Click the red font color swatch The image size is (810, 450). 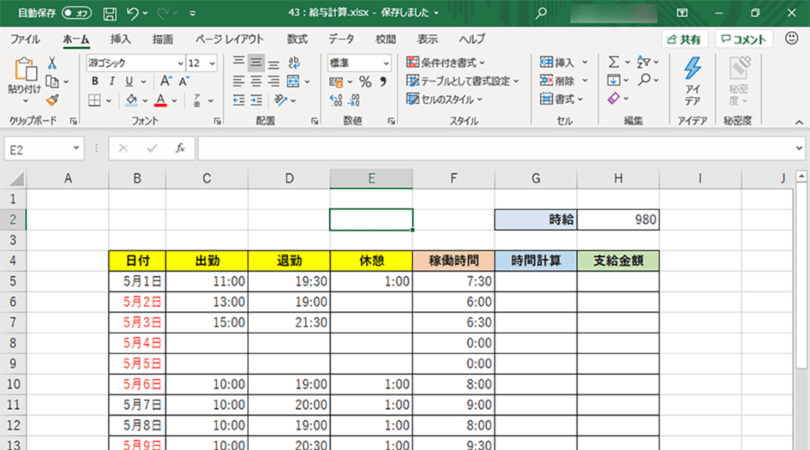(160, 100)
